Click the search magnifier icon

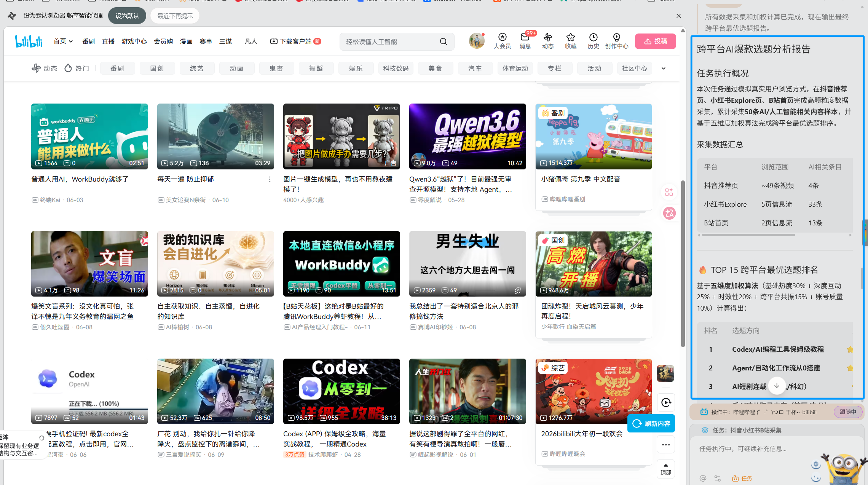pos(444,41)
